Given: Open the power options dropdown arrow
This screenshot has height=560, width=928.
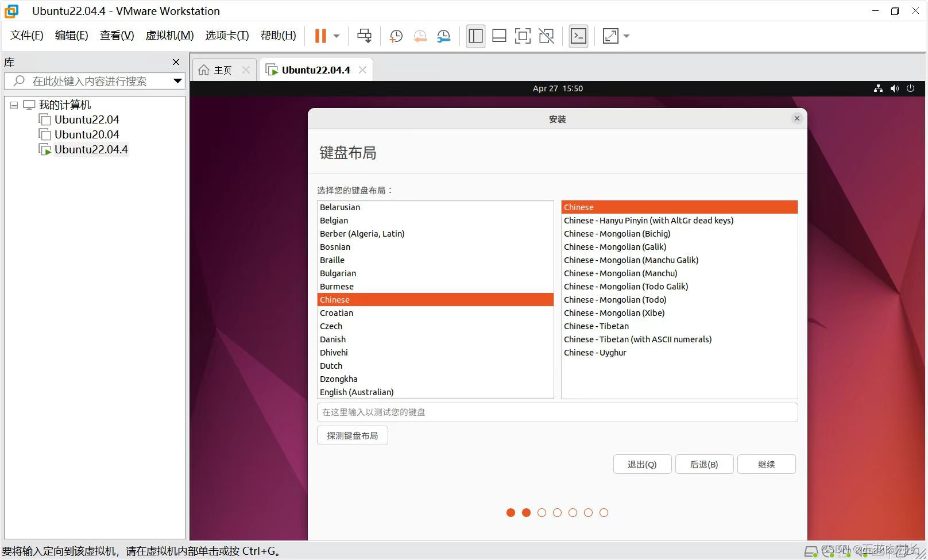Looking at the screenshot, I should coord(337,36).
